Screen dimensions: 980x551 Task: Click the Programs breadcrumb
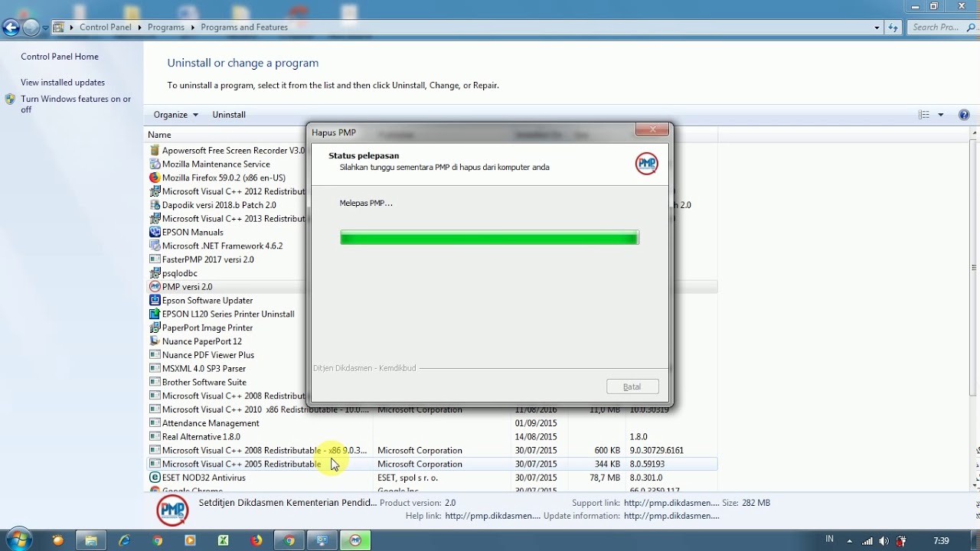(x=166, y=28)
